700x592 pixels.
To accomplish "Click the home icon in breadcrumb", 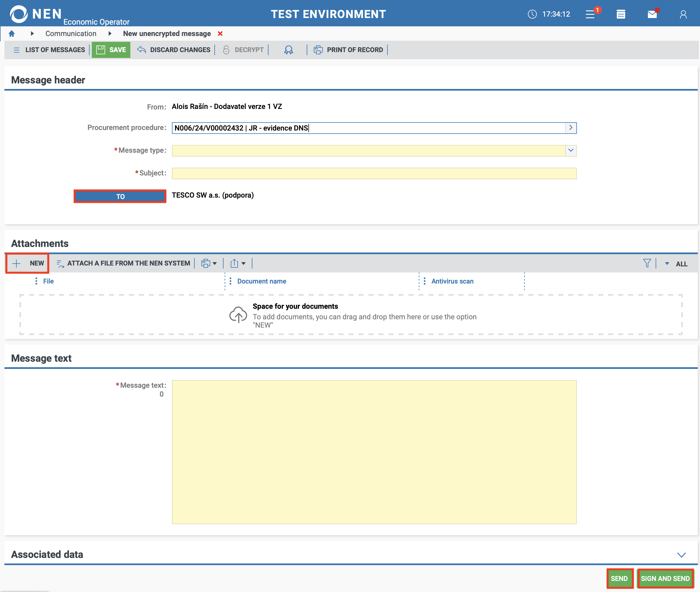I will pyautogui.click(x=12, y=34).
